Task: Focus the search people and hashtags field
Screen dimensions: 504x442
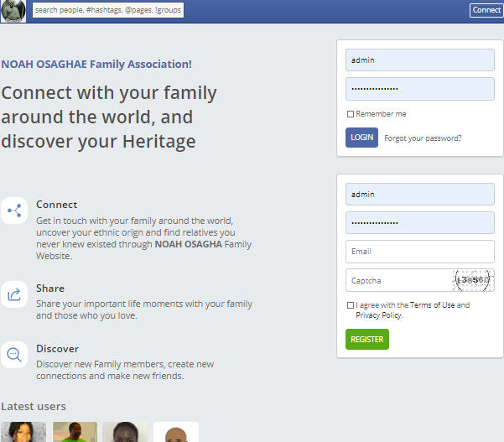Action: point(107,10)
